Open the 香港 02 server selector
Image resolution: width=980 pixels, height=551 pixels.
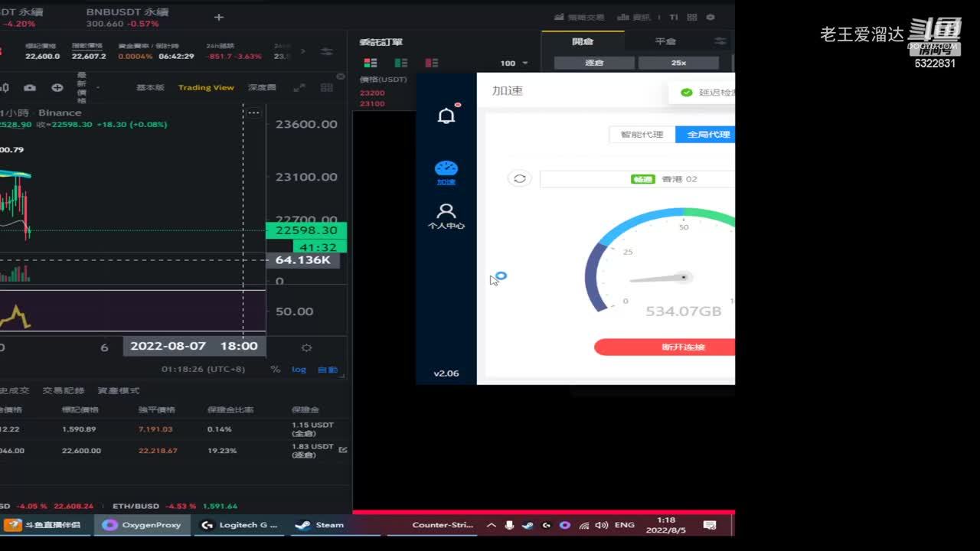click(637, 179)
